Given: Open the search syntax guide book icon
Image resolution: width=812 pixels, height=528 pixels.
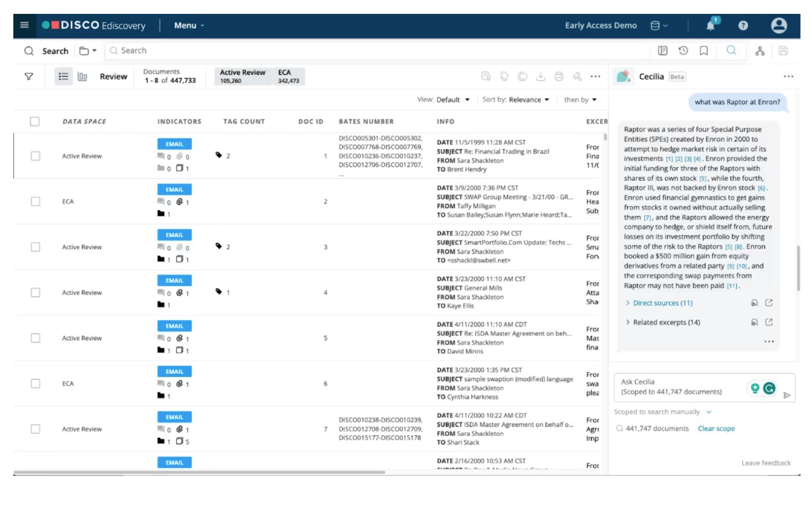Looking at the screenshot, I should coord(663,51).
